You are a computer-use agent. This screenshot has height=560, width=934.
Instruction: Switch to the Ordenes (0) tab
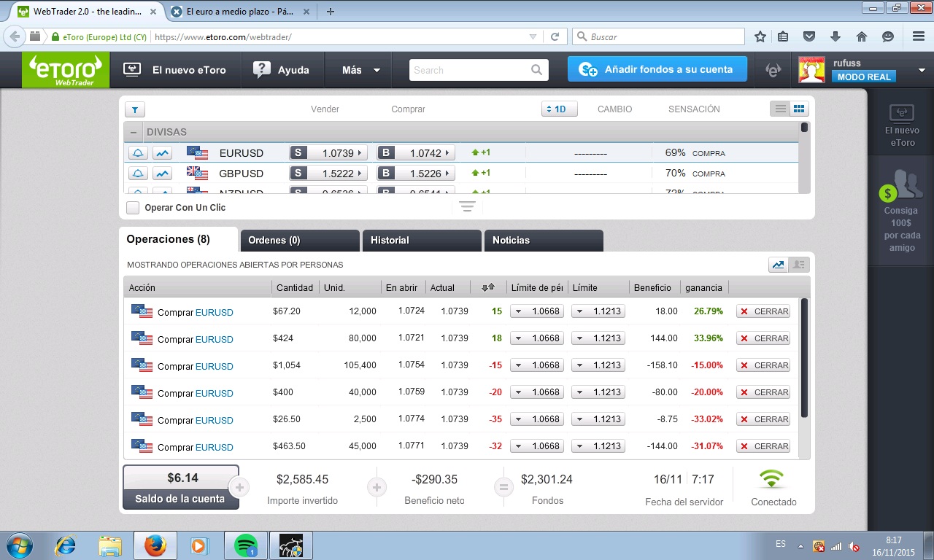pos(300,241)
